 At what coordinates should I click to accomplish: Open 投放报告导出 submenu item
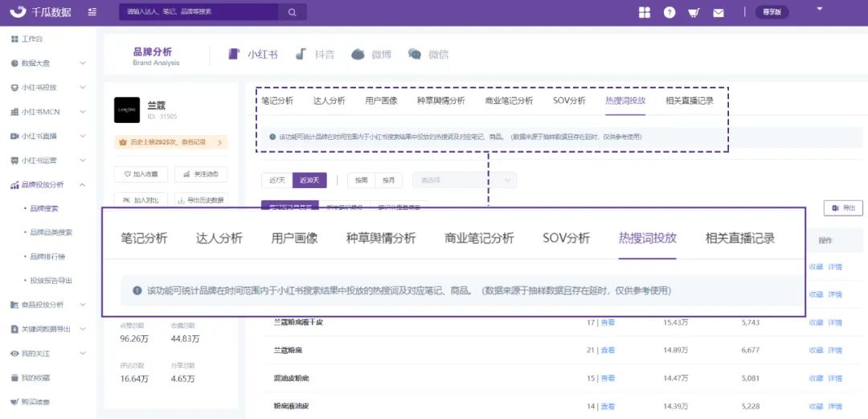pyautogui.click(x=51, y=281)
